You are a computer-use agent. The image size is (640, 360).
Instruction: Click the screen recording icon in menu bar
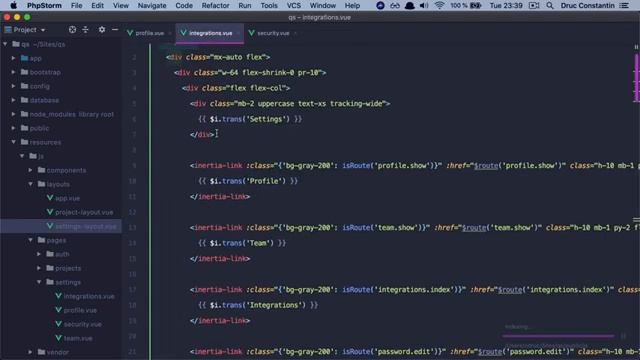pos(533,5)
